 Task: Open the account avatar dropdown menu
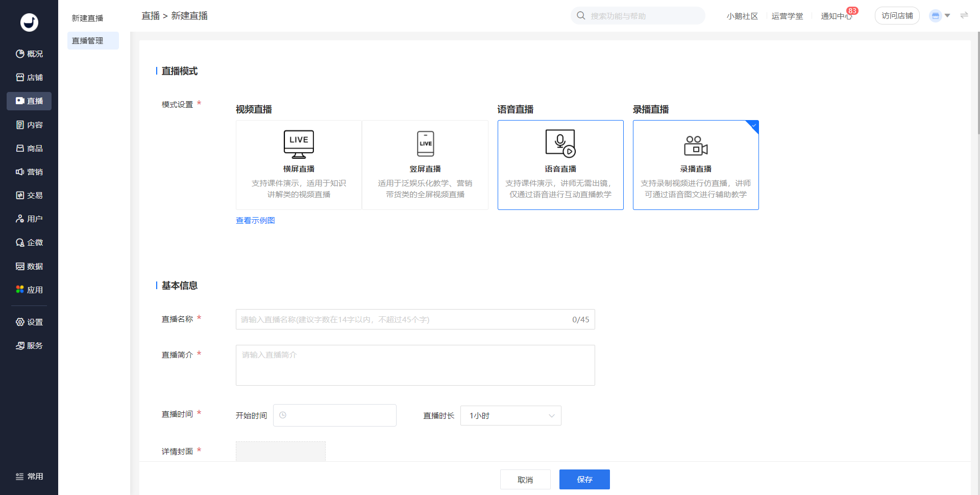(x=939, y=16)
